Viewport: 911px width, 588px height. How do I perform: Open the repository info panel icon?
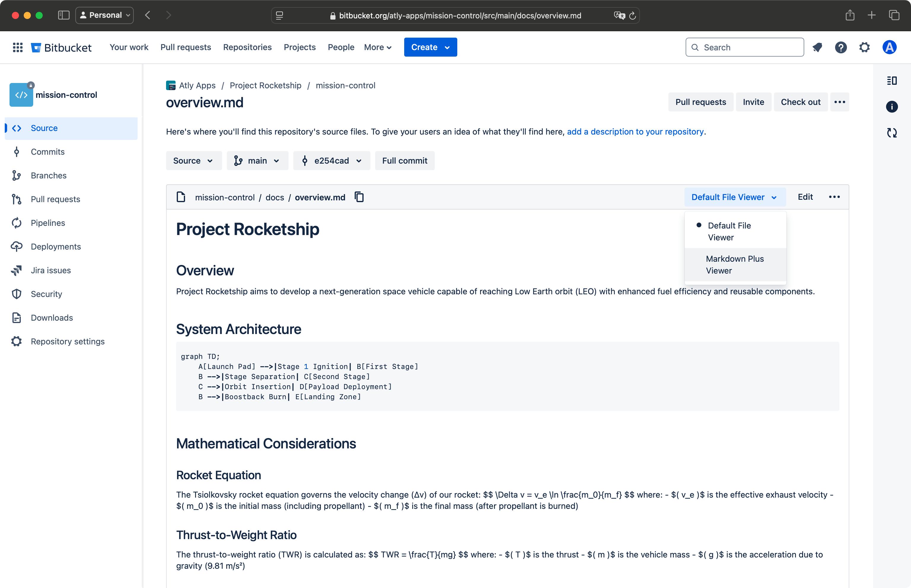pyautogui.click(x=891, y=106)
